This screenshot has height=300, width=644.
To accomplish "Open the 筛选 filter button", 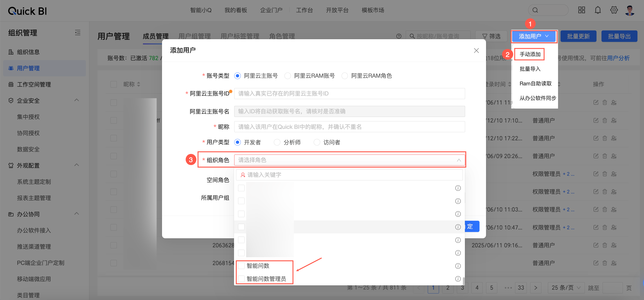I will [x=491, y=36].
